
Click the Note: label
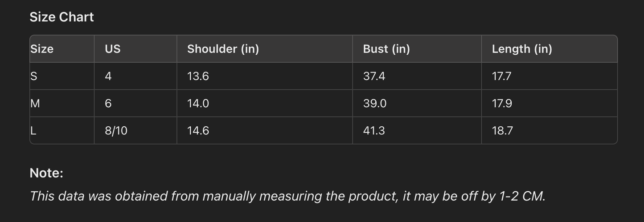tap(46, 173)
